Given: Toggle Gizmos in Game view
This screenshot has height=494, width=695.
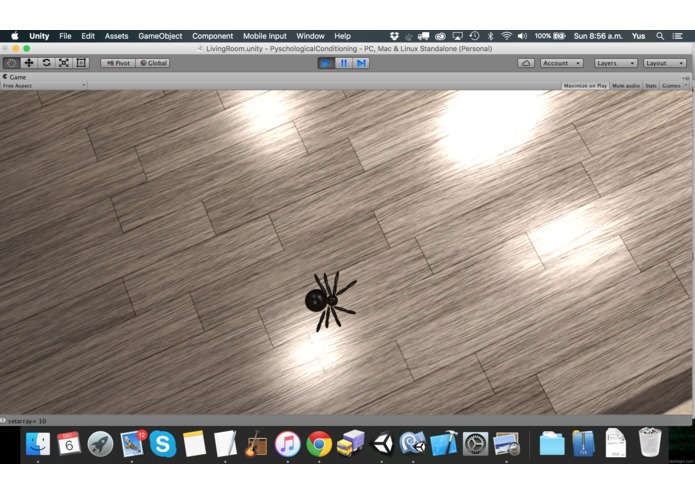Looking at the screenshot, I should (671, 86).
